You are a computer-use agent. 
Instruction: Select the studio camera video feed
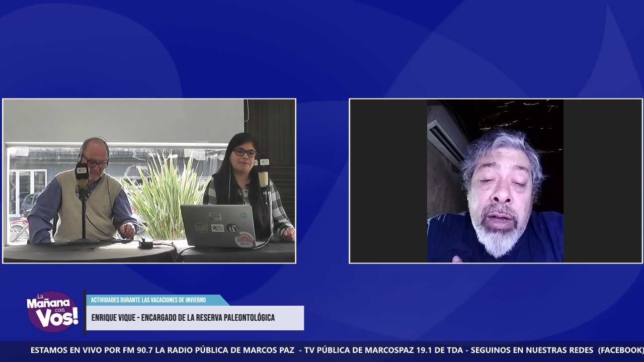[149, 181]
